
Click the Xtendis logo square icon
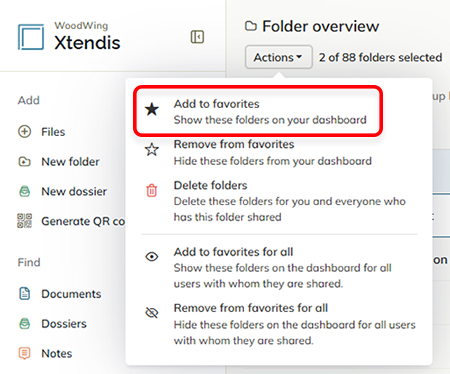click(x=31, y=37)
